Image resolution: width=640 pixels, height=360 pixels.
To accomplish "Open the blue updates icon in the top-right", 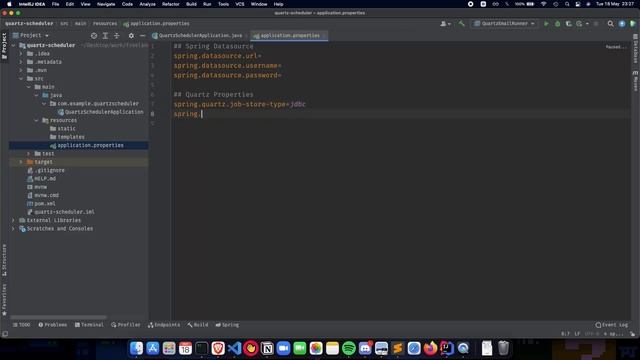I will 622,24.
